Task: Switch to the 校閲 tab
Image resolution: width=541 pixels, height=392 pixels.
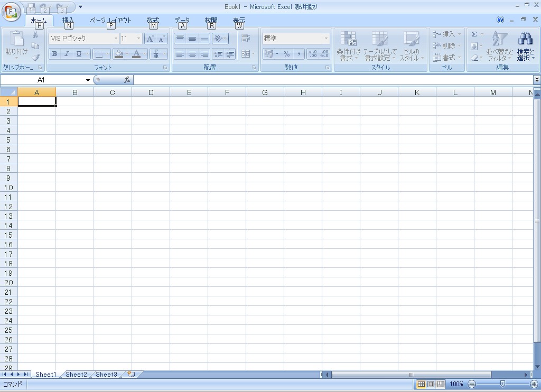Action: click(211, 21)
